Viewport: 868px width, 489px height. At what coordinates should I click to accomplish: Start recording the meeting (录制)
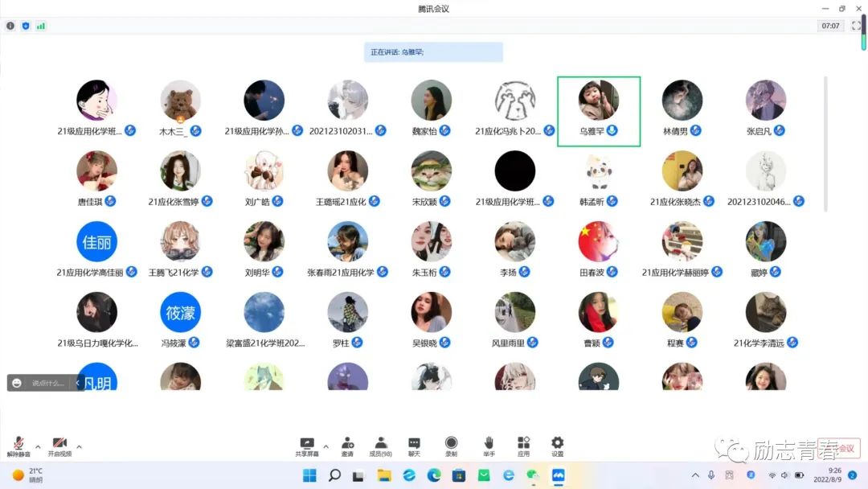(451, 445)
